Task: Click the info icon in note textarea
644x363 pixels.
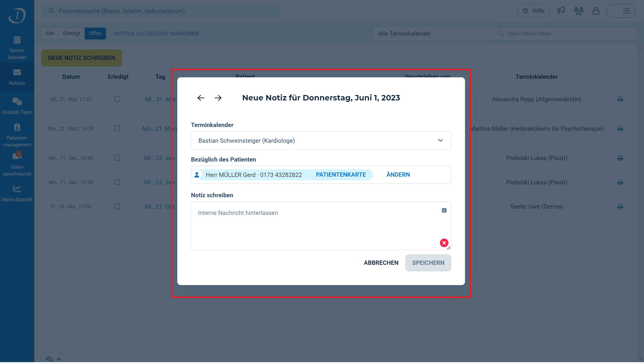Action: (x=444, y=210)
